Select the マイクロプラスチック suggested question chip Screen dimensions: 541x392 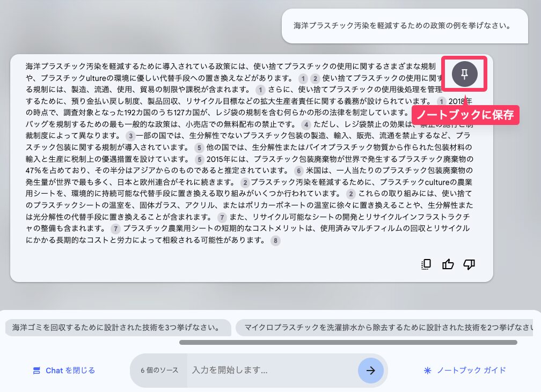click(x=388, y=327)
